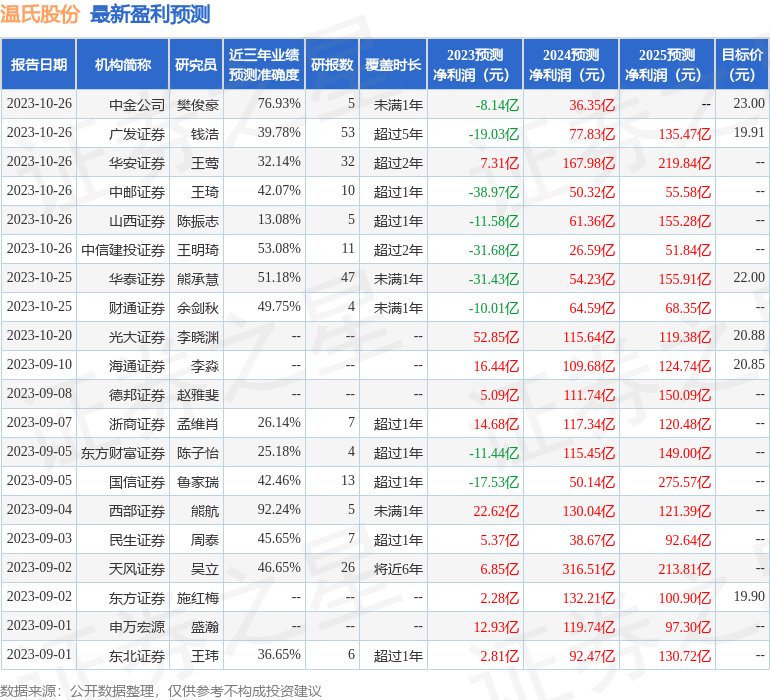The width and height of the screenshot is (770, 700).
Task: Click coverage duration 超过5年
Action: [x=398, y=133]
